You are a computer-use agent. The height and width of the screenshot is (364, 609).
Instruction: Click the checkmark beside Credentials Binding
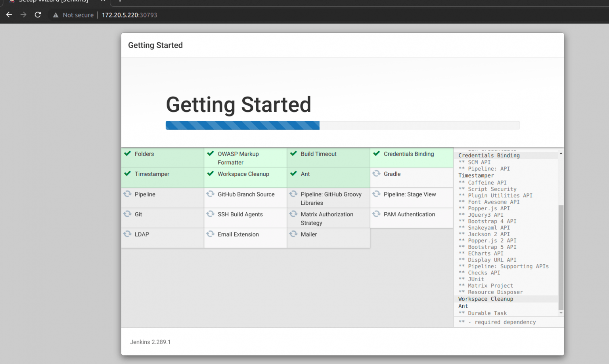coord(377,154)
